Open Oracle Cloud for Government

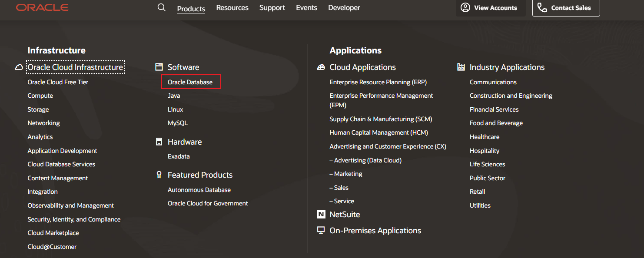tap(208, 203)
